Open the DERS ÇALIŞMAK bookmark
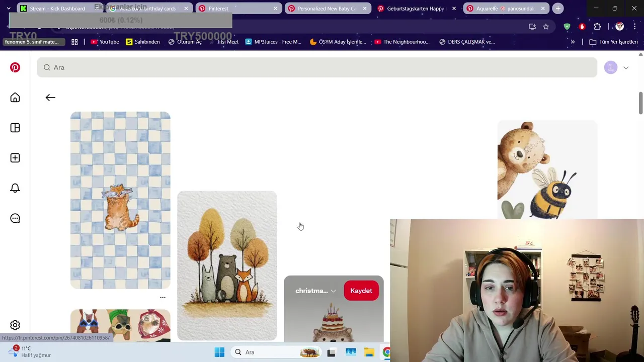Screen dimensions: 644x362 pos(467,42)
